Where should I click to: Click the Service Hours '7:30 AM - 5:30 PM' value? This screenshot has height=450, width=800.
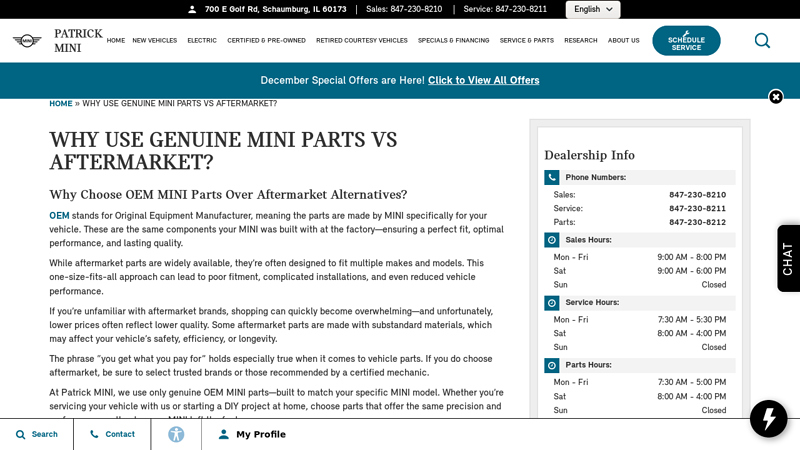tap(691, 320)
